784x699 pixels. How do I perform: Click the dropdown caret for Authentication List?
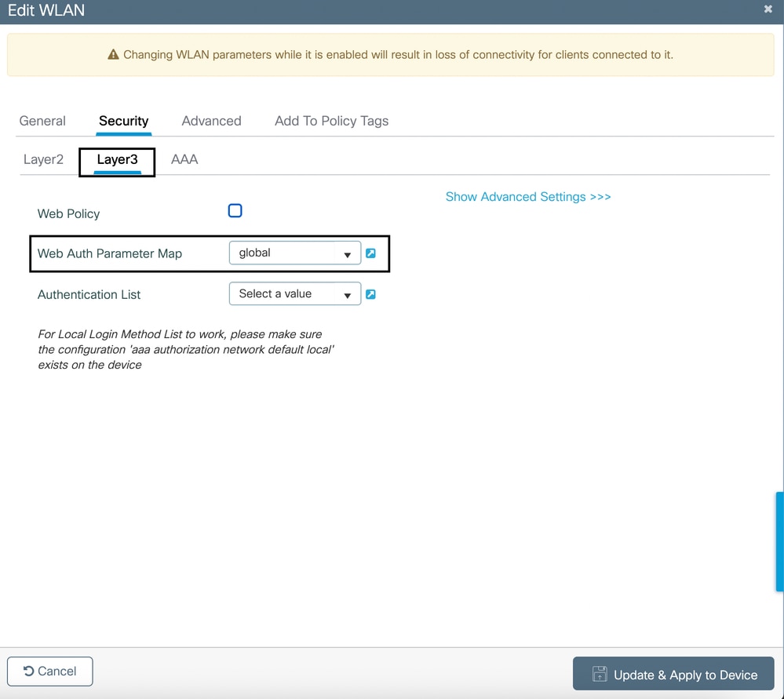point(348,294)
